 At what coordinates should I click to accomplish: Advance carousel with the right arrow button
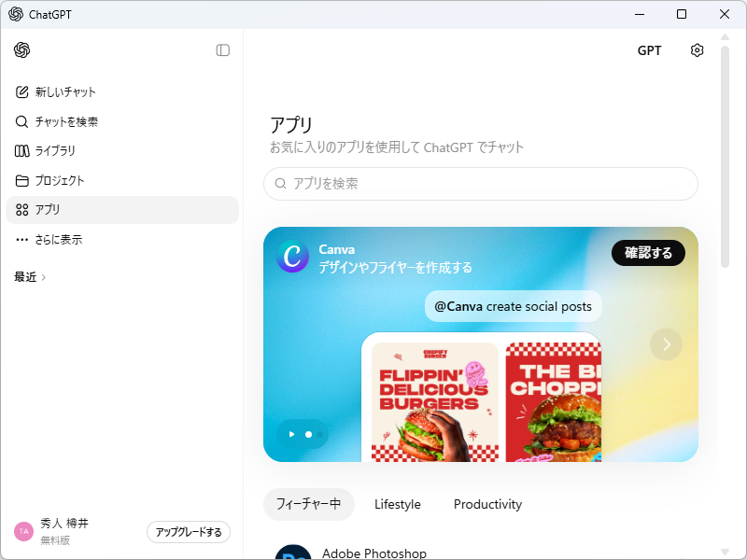click(666, 344)
